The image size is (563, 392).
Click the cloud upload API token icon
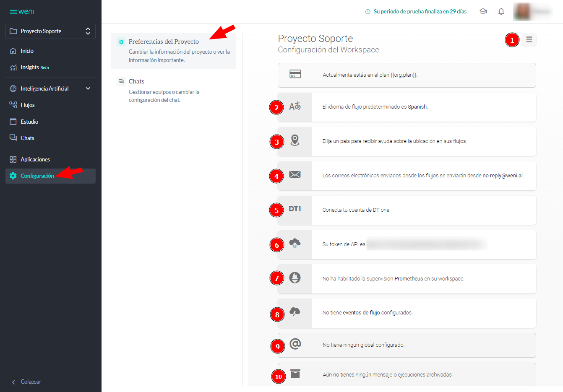tap(295, 243)
